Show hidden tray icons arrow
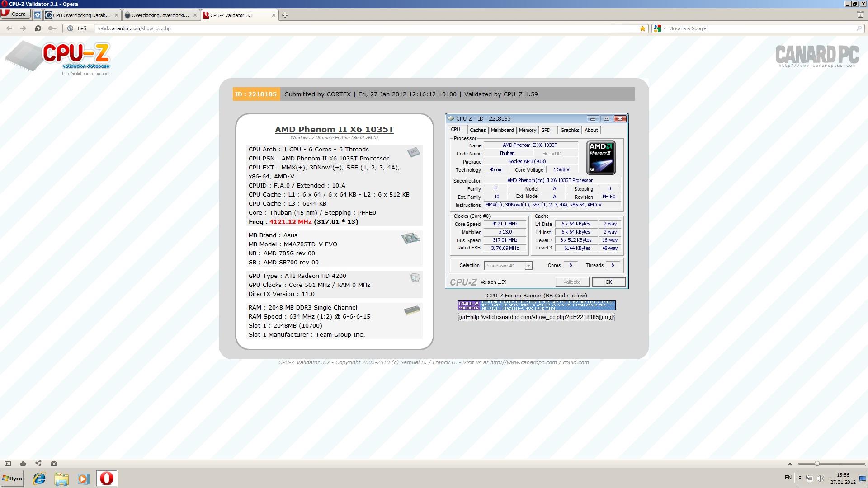This screenshot has height=488, width=868. click(x=800, y=478)
